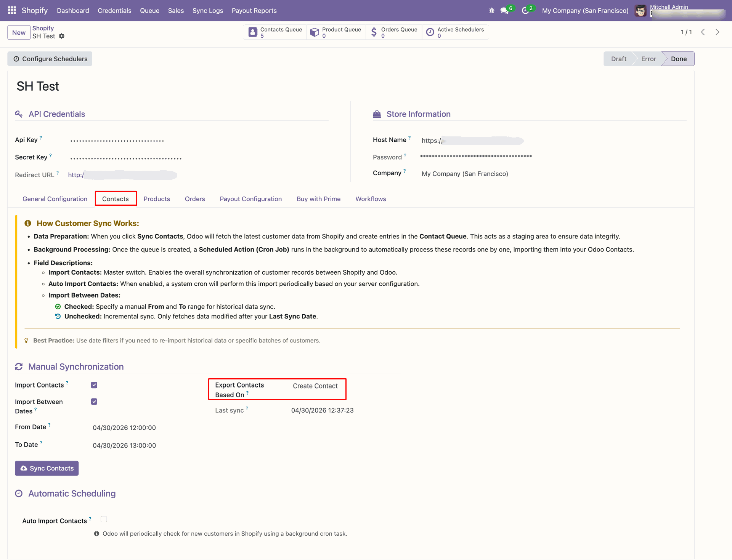This screenshot has height=560, width=732.
Task: Enable the Auto Import Contacts checkbox
Action: pos(104,519)
